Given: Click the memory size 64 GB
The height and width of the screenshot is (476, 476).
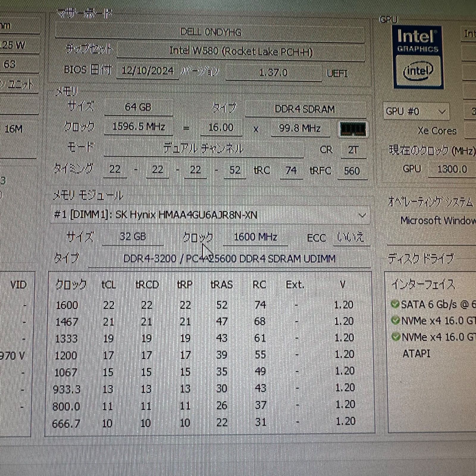Looking at the screenshot, I should [138, 107].
